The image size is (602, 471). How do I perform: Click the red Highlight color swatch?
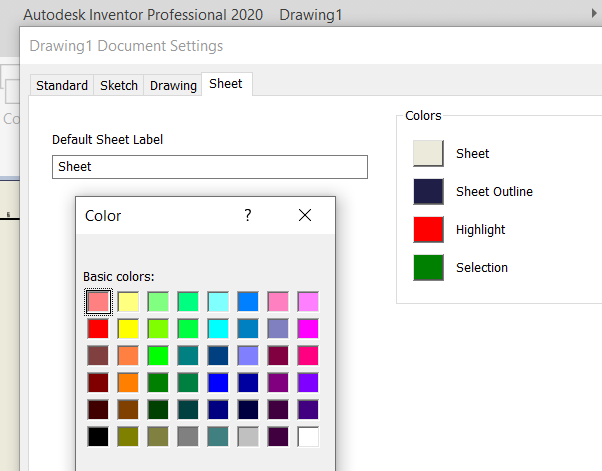428,230
